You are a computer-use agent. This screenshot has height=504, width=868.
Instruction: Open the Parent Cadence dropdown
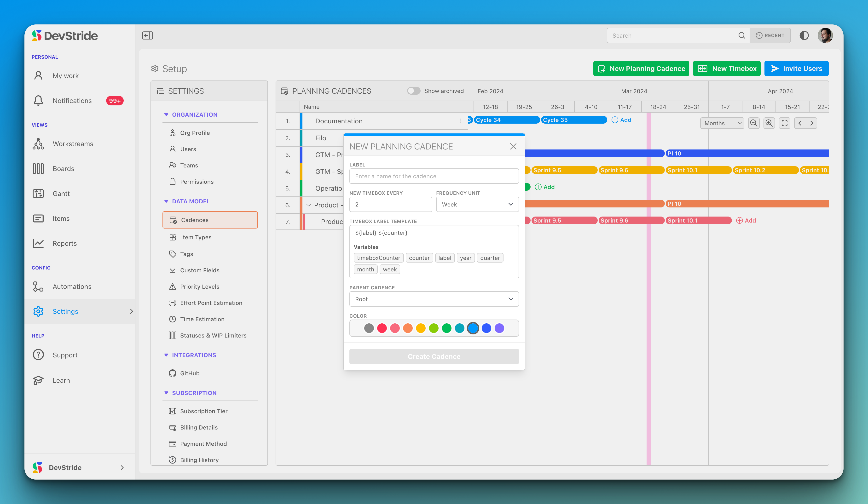(434, 299)
